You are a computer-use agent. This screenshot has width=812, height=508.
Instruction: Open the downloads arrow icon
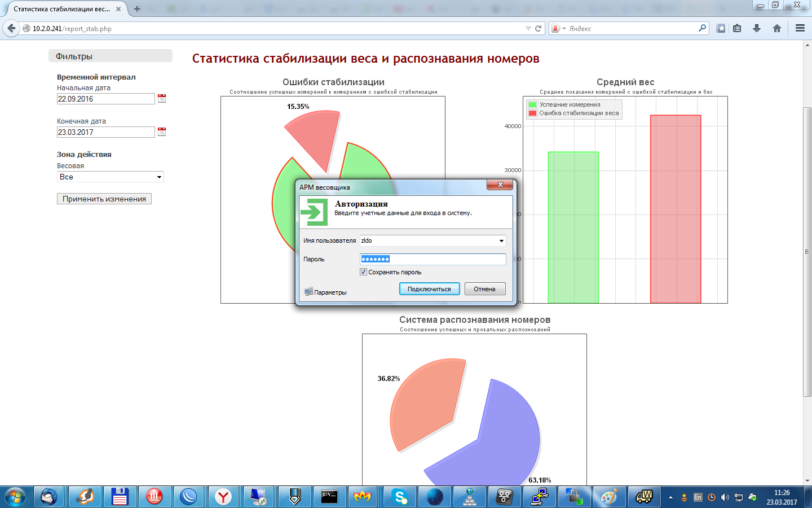coord(757,28)
